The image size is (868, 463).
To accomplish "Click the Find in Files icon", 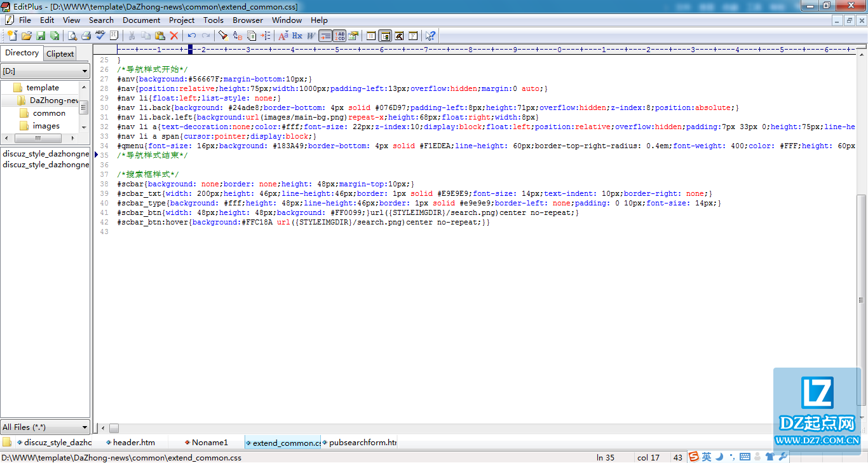I will pos(252,36).
